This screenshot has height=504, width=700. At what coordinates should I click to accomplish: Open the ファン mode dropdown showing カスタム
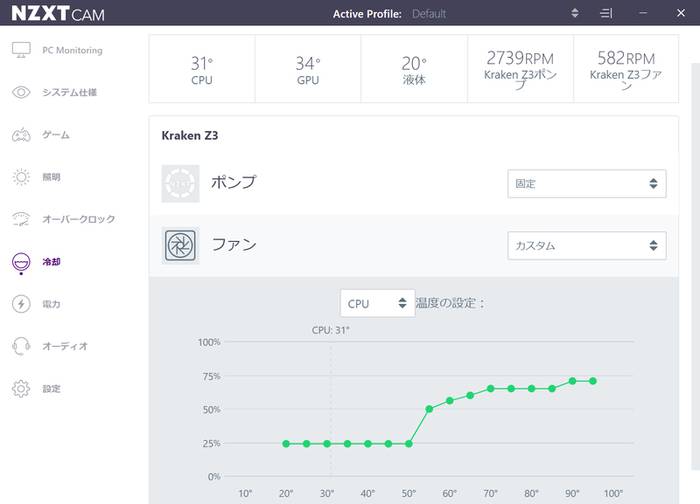(x=587, y=246)
